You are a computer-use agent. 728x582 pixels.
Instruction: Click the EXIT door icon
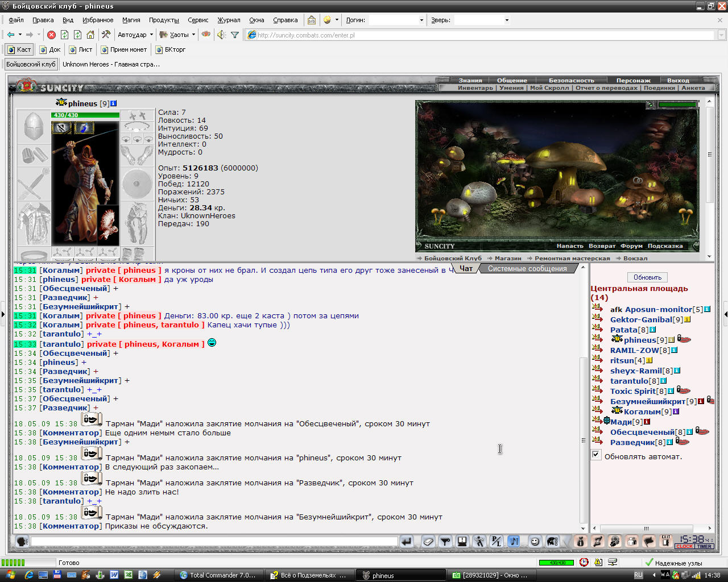pyautogui.click(x=666, y=541)
